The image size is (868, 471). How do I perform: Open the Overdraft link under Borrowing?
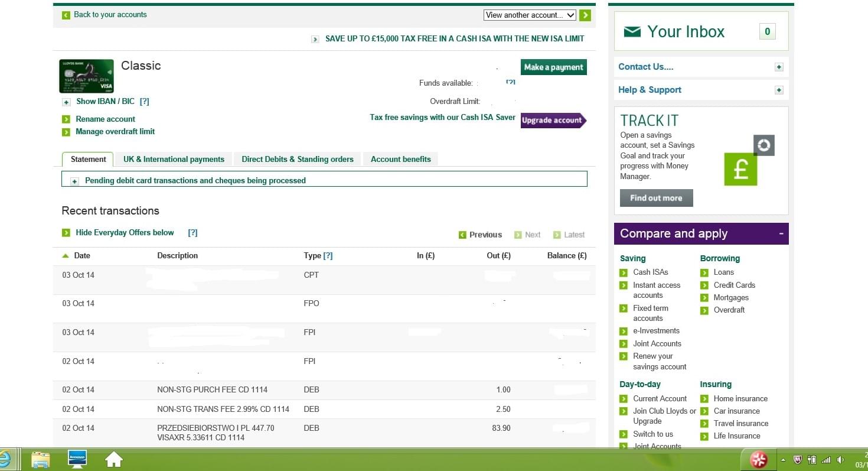point(729,310)
